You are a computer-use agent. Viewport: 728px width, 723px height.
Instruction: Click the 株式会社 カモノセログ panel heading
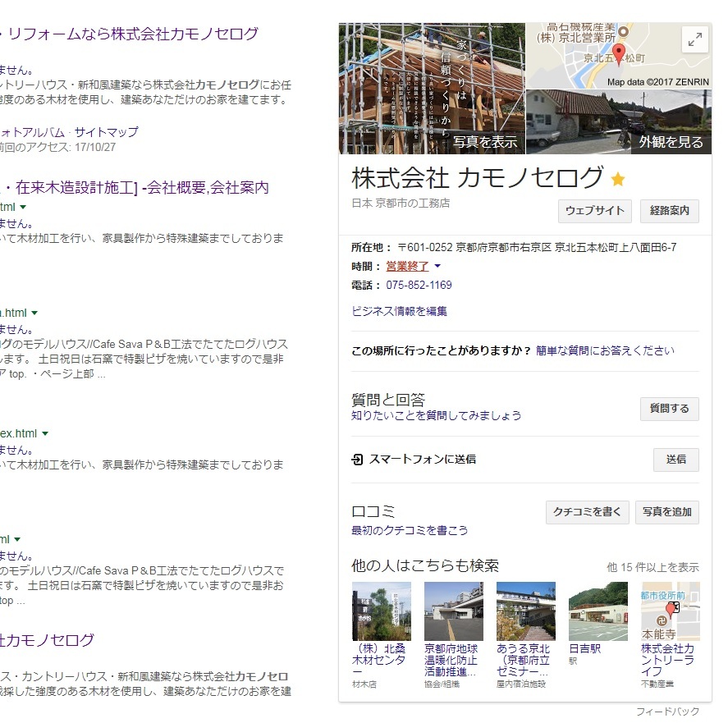pyautogui.click(x=478, y=178)
